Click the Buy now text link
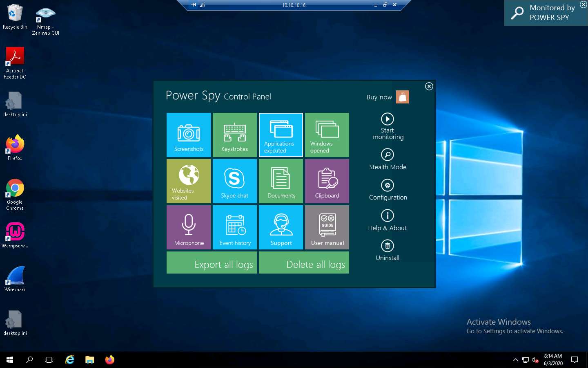This screenshot has width=588, height=368. (379, 97)
